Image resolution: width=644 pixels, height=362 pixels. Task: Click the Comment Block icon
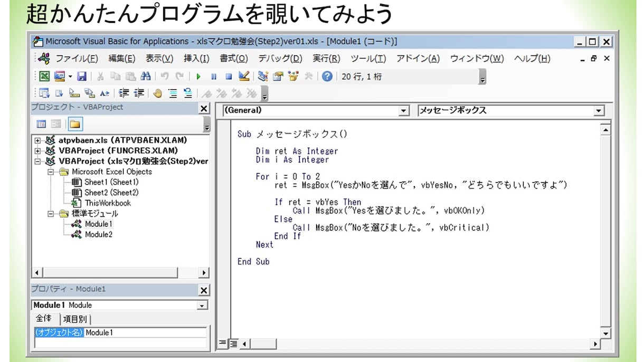[173, 93]
